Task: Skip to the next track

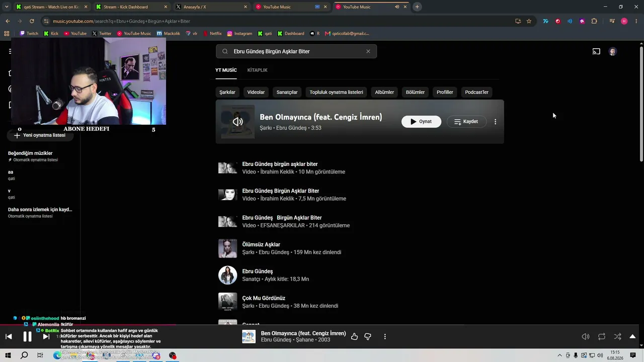Action: pyautogui.click(x=46, y=337)
